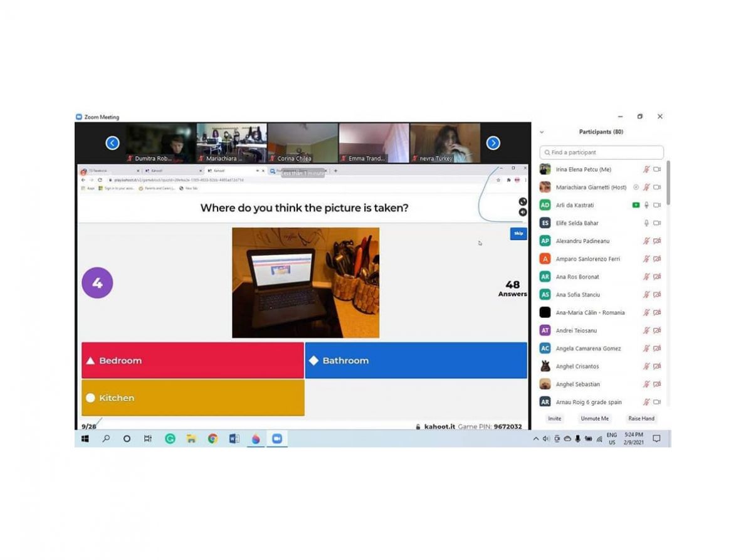Viewport: 746px width, 560px height.
Task: Collapse Participants panel chevron
Action: [x=542, y=132]
